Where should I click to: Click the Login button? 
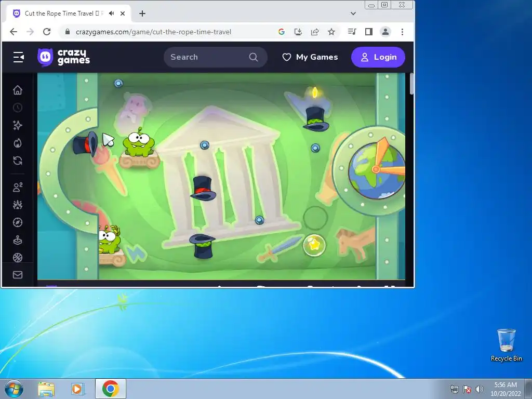coord(378,57)
